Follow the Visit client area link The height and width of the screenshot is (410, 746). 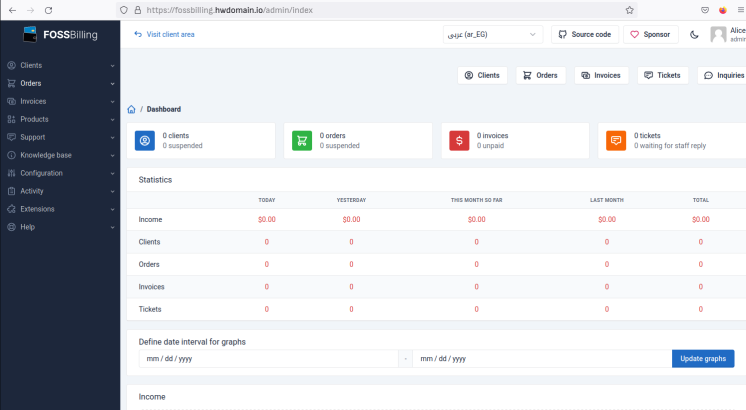coord(164,34)
